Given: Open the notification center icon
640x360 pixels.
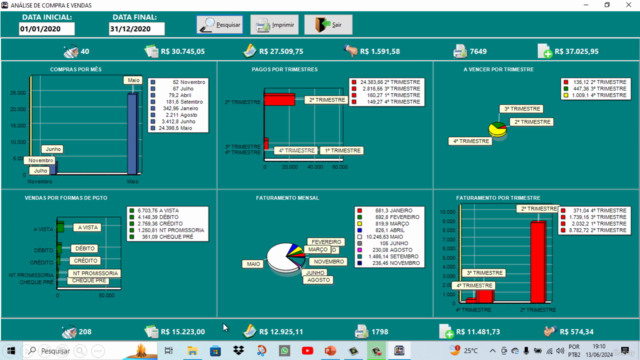Looking at the screenshot, I should point(625,351).
